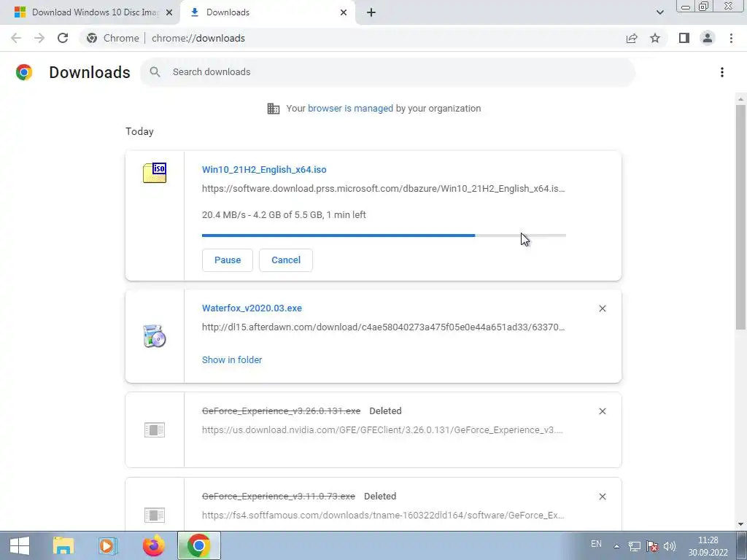Click Chrome icon in taskbar
Viewport: 747px width, 560px height.
(199, 545)
